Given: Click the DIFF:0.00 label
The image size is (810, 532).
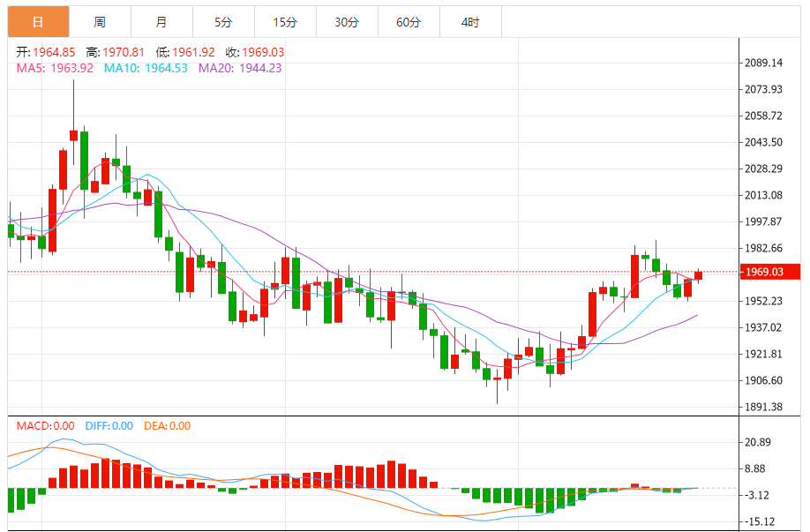Looking at the screenshot, I should tap(109, 426).
